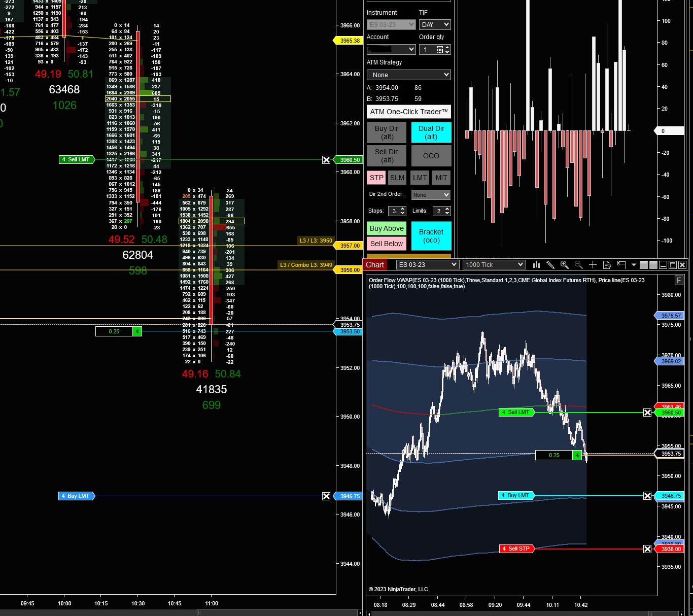
Task: Cancel the green Sell LMT order on right chart
Action: pyautogui.click(x=647, y=413)
